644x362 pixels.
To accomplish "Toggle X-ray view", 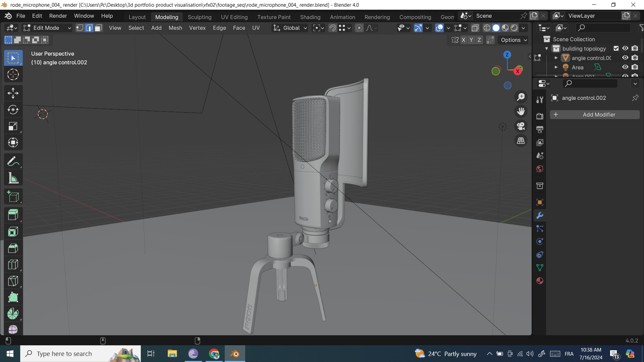I will pyautogui.click(x=475, y=28).
